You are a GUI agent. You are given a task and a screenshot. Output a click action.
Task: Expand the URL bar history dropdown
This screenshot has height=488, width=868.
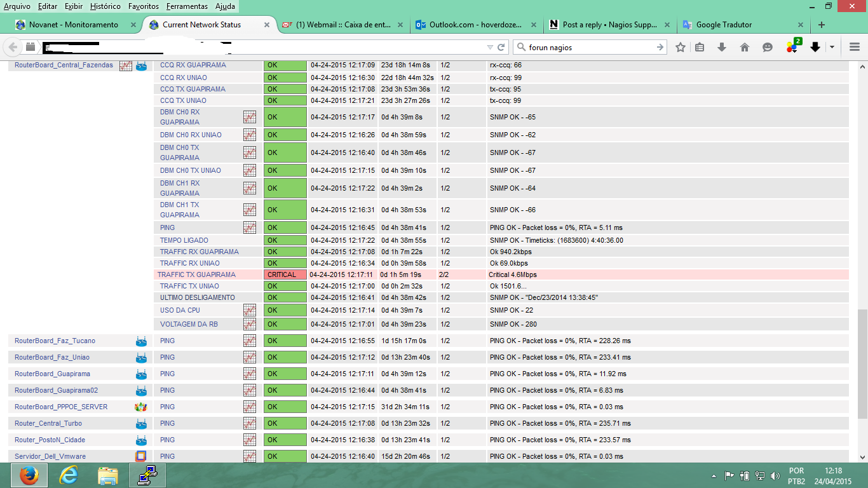click(x=489, y=47)
